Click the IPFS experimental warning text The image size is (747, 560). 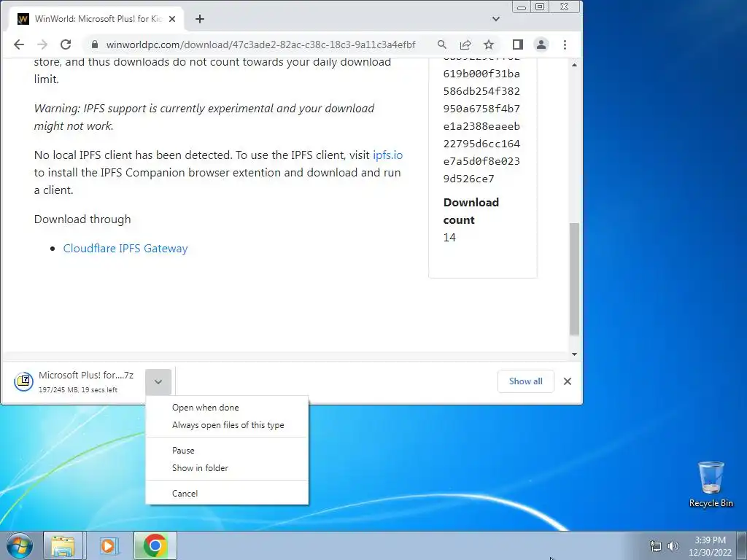204,117
